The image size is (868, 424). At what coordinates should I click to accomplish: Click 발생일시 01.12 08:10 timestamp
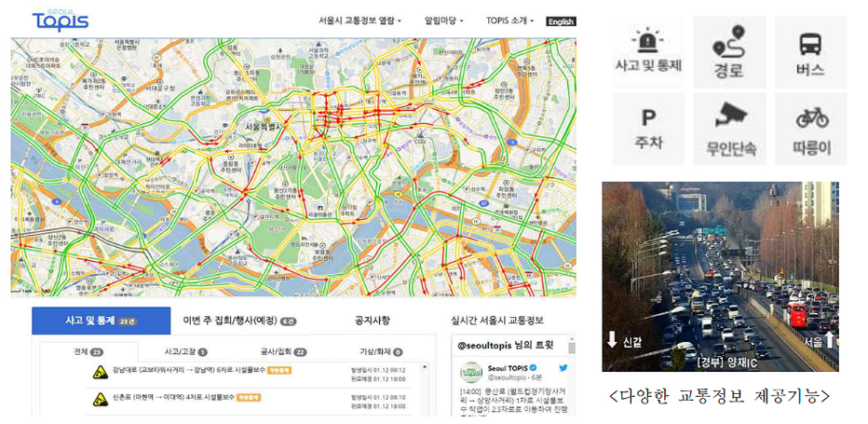(379, 396)
